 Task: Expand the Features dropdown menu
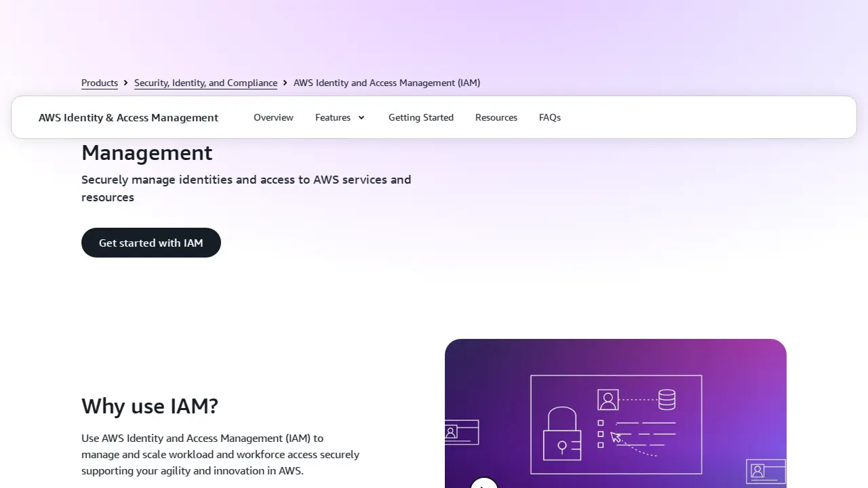tap(340, 117)
